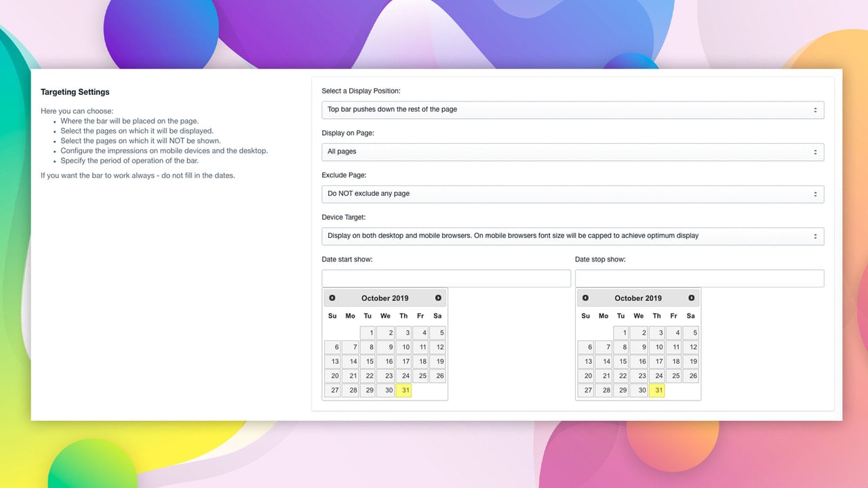The width and height of the screenshot is (868, 488).
Task: Select highlighted October 31 in start calendar
Action: coord(403,390)
